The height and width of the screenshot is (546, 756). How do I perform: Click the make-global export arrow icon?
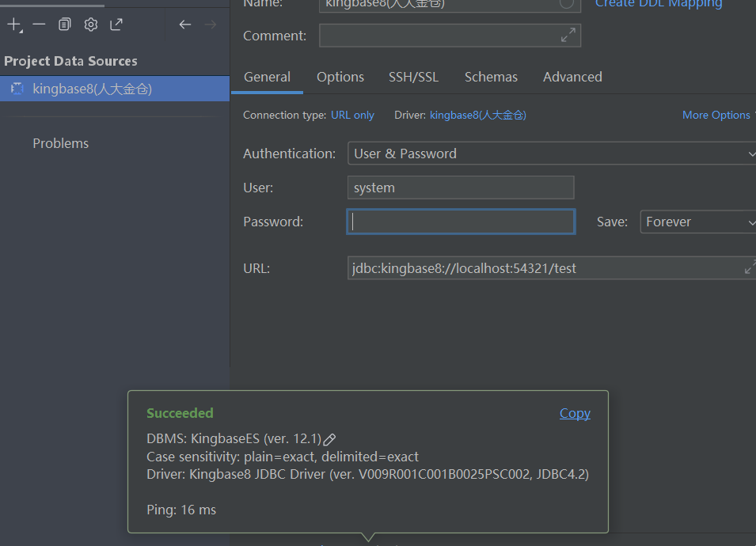click(116, 24)
